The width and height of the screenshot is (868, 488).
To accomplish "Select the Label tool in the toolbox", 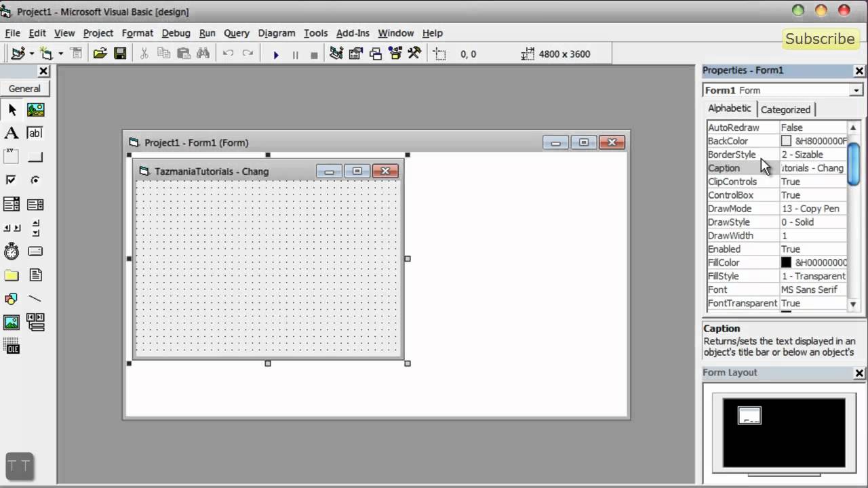I will [x=11, y=133].
